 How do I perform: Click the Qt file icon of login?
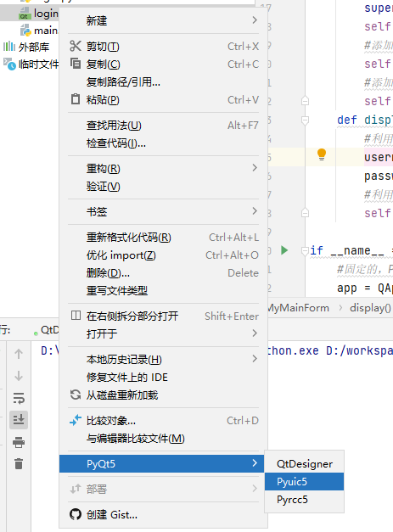[x=25, y=14]
